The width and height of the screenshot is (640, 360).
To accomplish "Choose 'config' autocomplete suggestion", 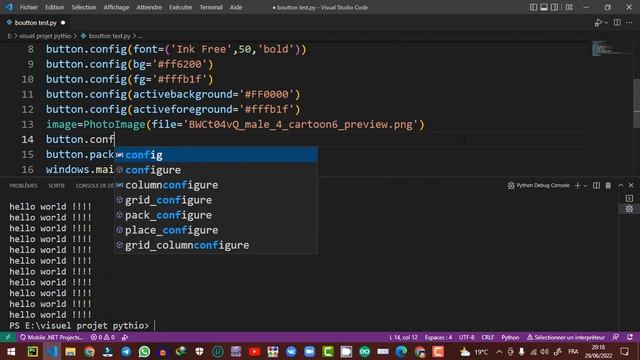I will [216, 155].
